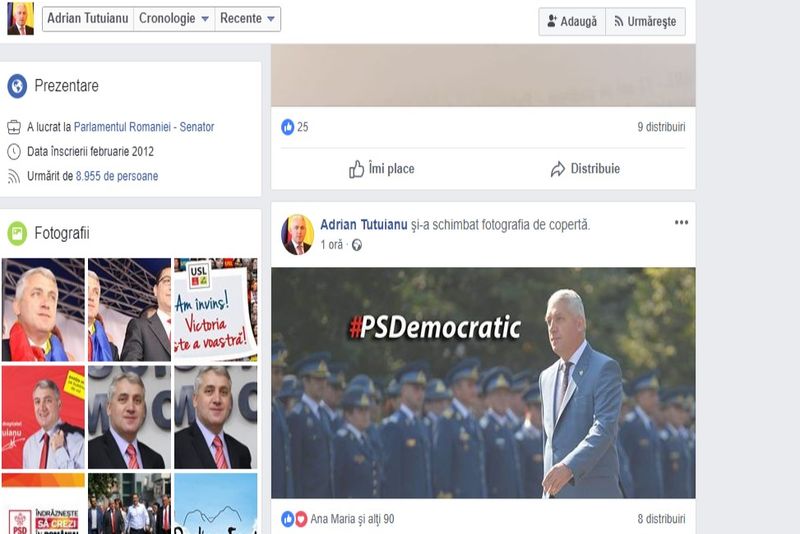Click the globe icon next to Prezentare
This screenshot has width=800, height=534.
click(17, 86)
